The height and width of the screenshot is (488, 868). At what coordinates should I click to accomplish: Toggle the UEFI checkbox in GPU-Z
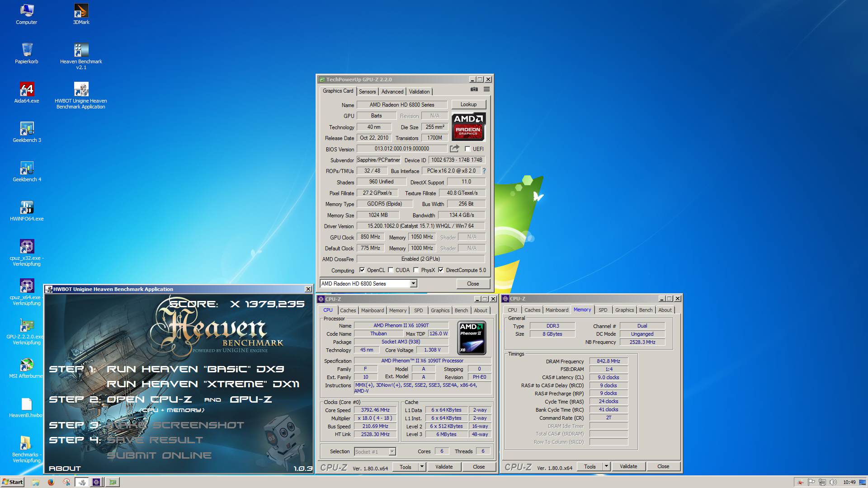(x=468, y=149)
